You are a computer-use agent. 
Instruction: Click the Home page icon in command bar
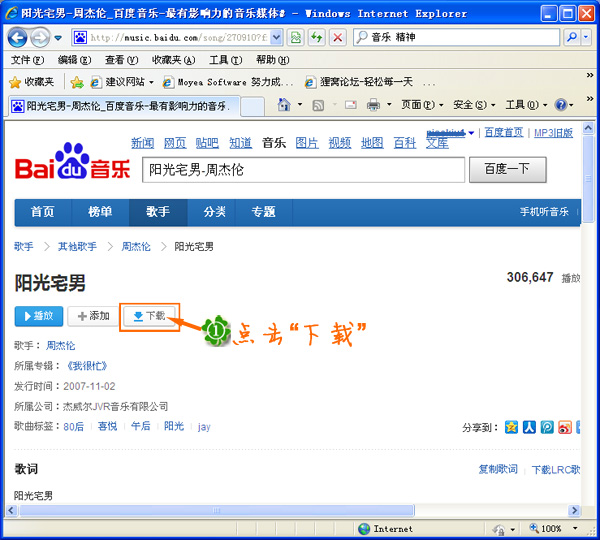pos(284,104)
